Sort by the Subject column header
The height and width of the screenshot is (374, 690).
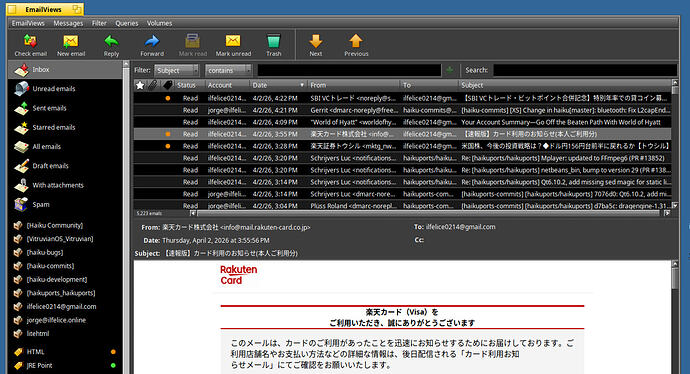click(565, 85)
